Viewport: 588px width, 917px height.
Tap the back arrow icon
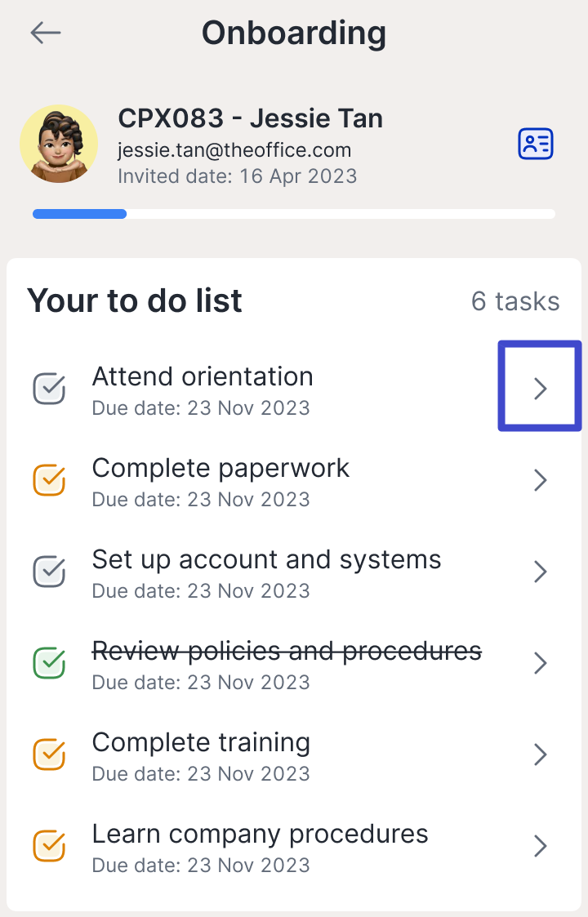pos(46,33)
